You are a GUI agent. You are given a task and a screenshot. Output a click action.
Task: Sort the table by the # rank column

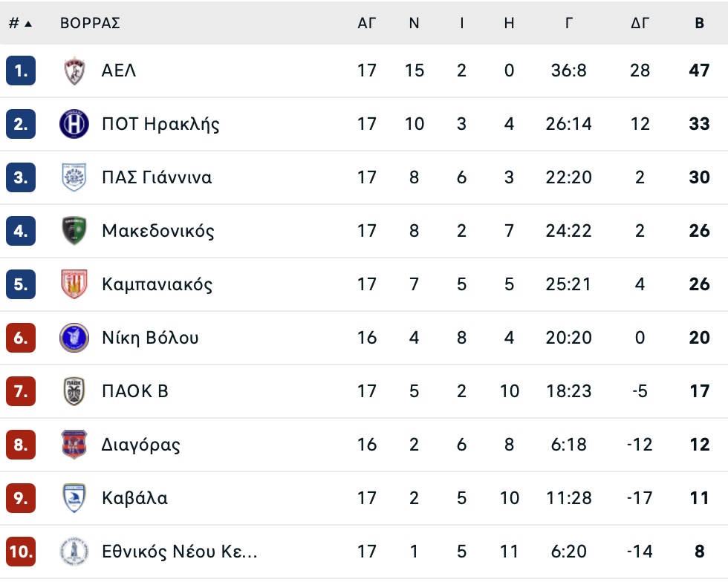tap(20, 23)
